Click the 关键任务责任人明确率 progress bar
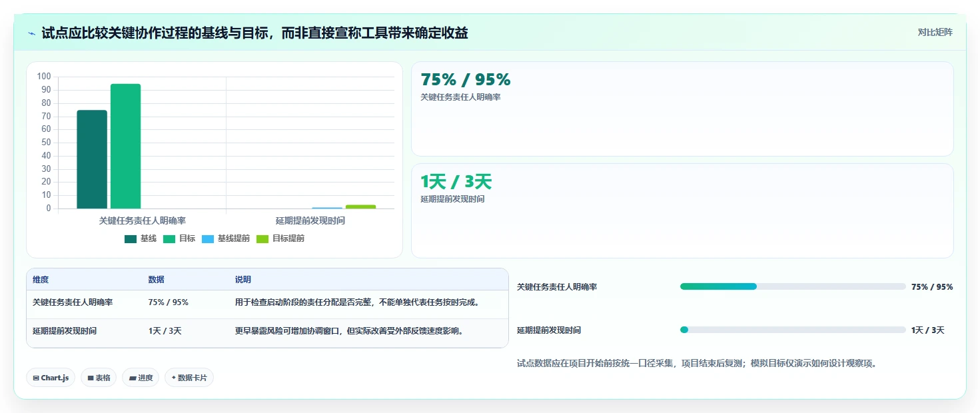The image size is (980, 413). (x=793, y=286)
